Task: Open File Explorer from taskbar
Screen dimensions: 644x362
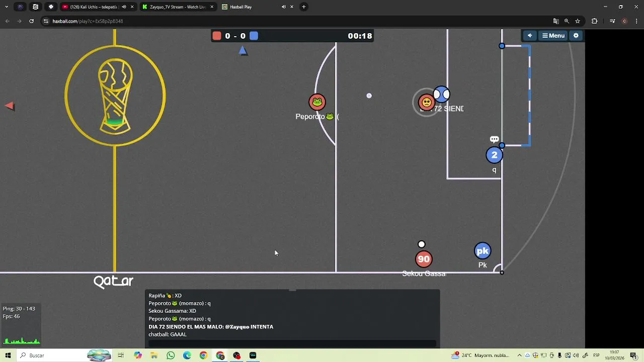Action: [x=154, y=355]
